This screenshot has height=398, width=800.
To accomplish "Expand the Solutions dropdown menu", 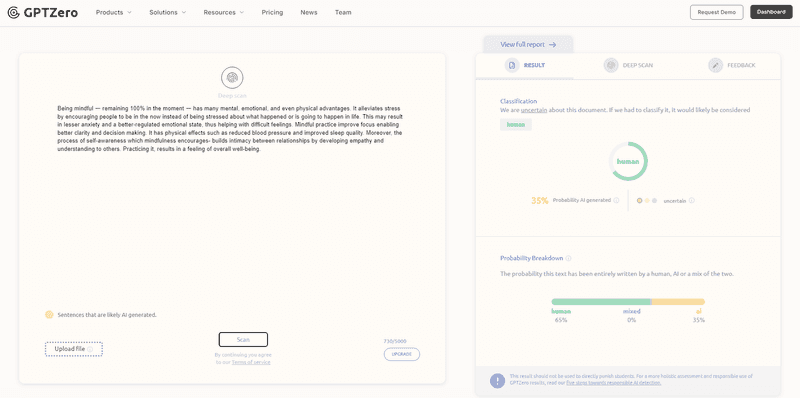I will 167,12.
